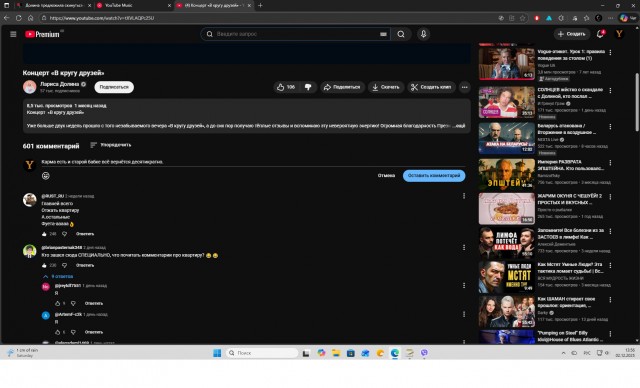Open the taskbar clock and date
The height and width of the screenshot is (388, 640).
pos(624,353)
